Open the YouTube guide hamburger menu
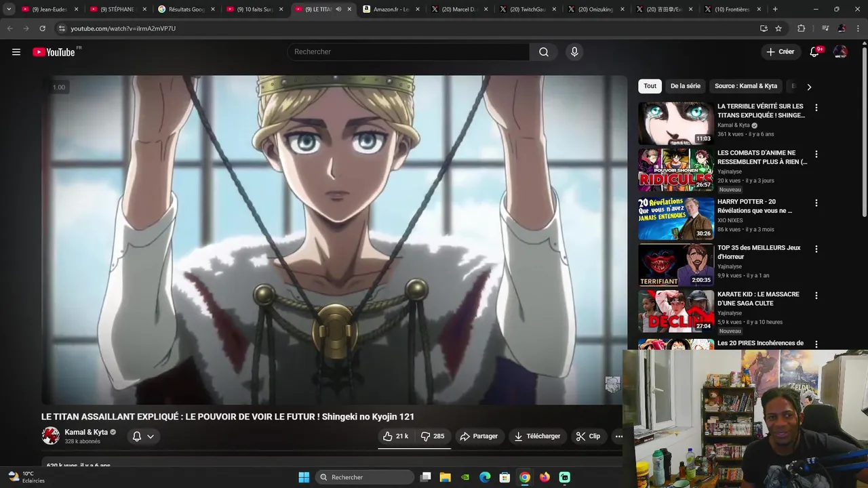The height and width of the screenshot is (488, 868). click(16, 52)
